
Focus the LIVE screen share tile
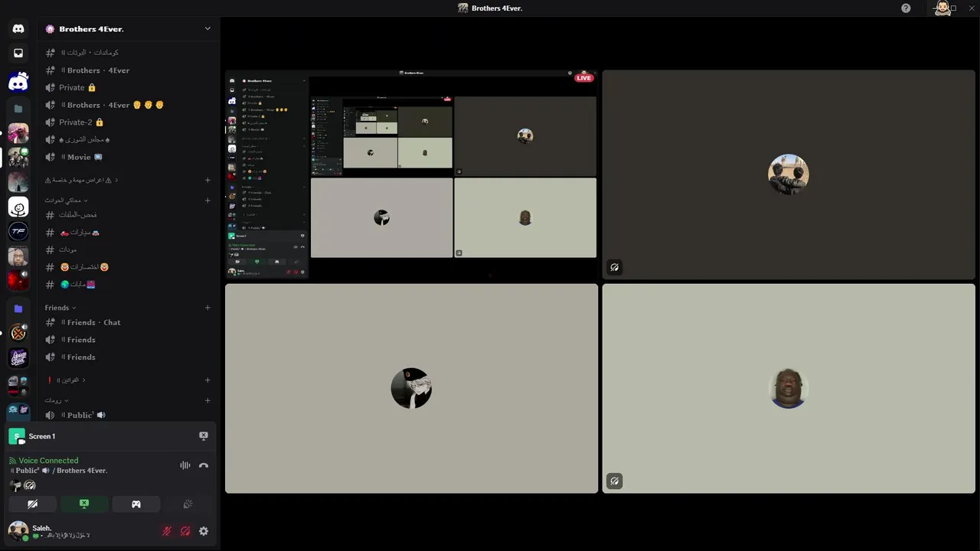[x=411, y=174]
